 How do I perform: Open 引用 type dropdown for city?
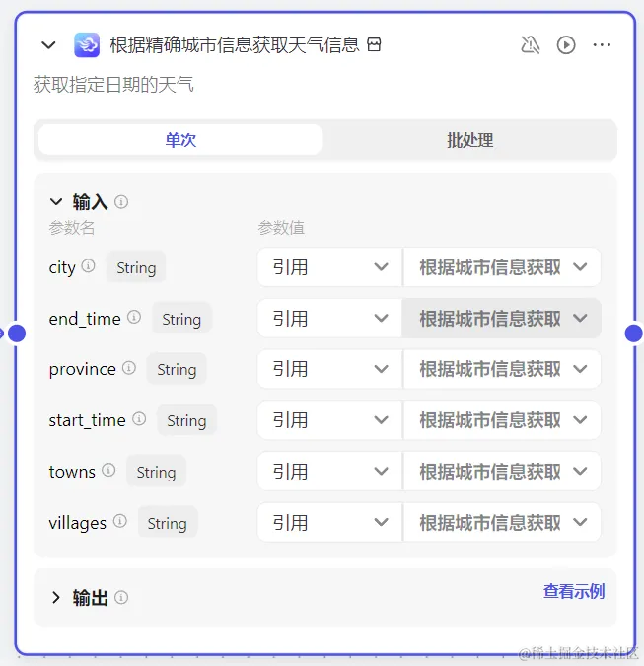pos(329,267)
